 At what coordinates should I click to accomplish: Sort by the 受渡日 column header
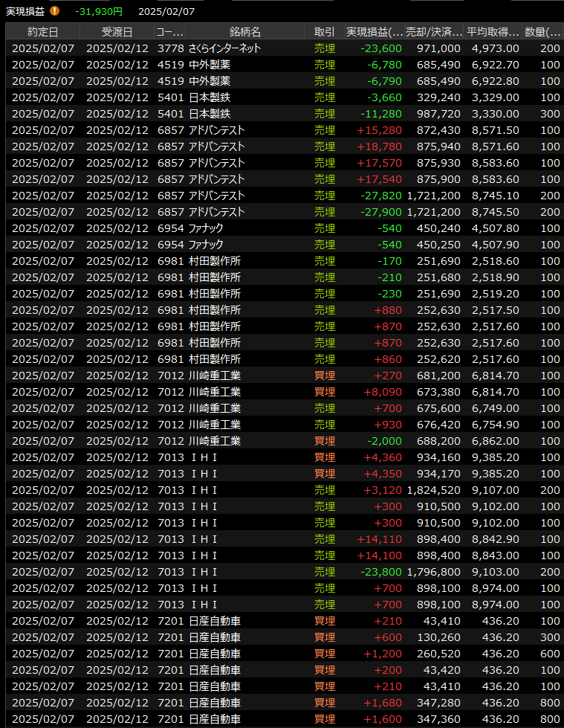coord(117,32)
